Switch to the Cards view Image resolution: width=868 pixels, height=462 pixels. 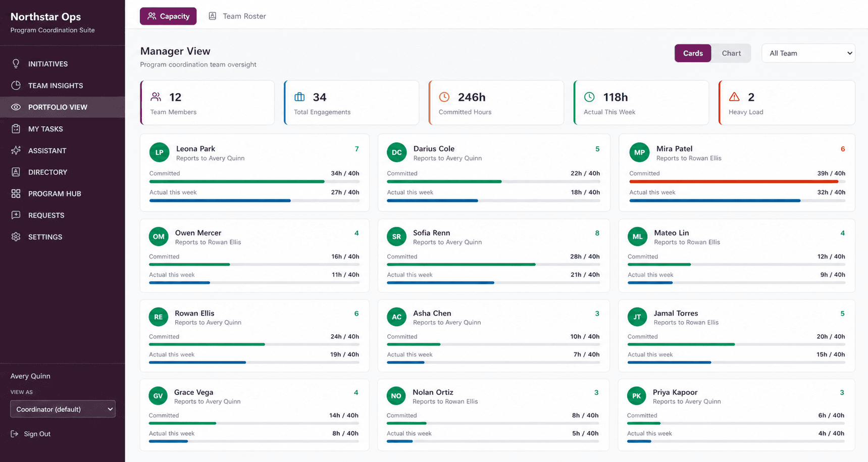[x=693, y=53]
